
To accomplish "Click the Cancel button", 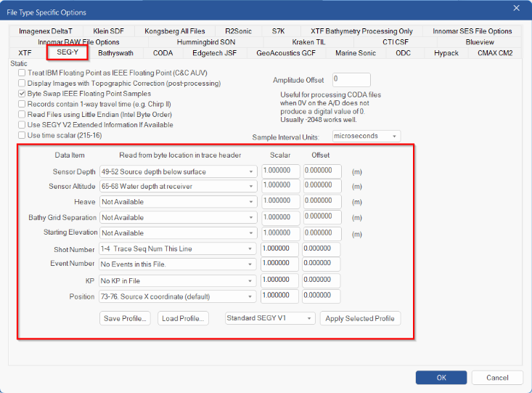I will (497, 377).
